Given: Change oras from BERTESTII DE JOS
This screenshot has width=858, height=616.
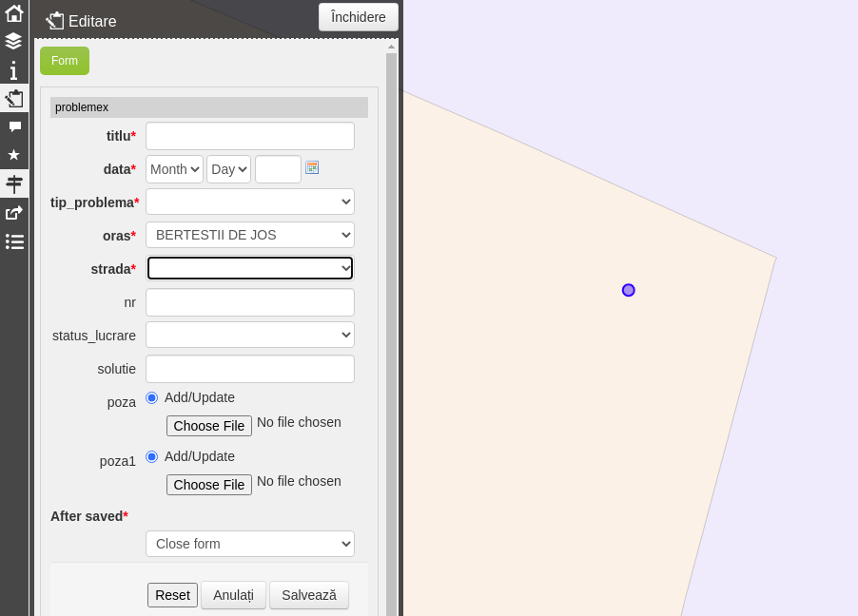Looking at the screenshot, I should tap(249, 234).
